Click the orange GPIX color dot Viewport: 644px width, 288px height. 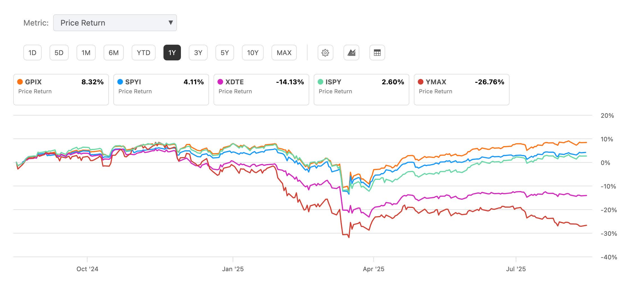pos(20,82)
